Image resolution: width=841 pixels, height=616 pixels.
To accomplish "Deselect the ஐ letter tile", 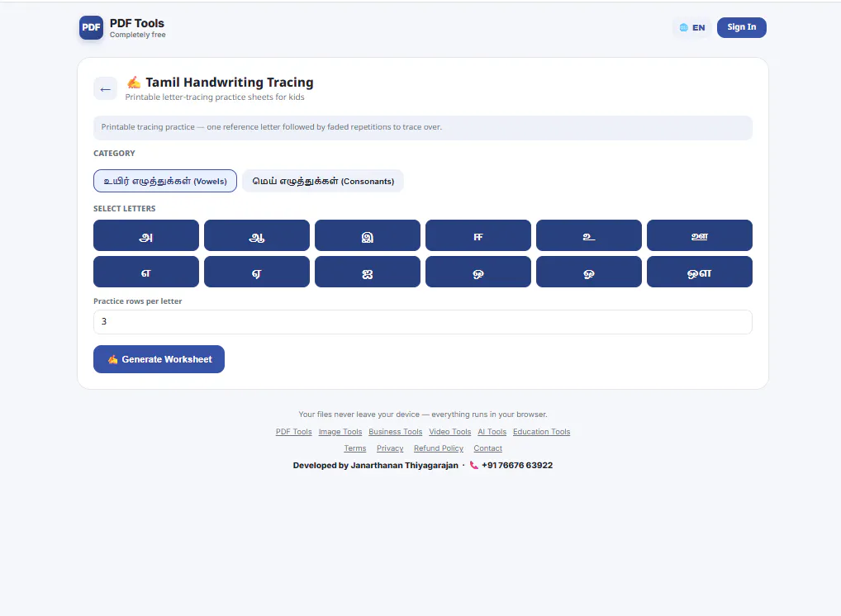I will (x=368, y=272).
